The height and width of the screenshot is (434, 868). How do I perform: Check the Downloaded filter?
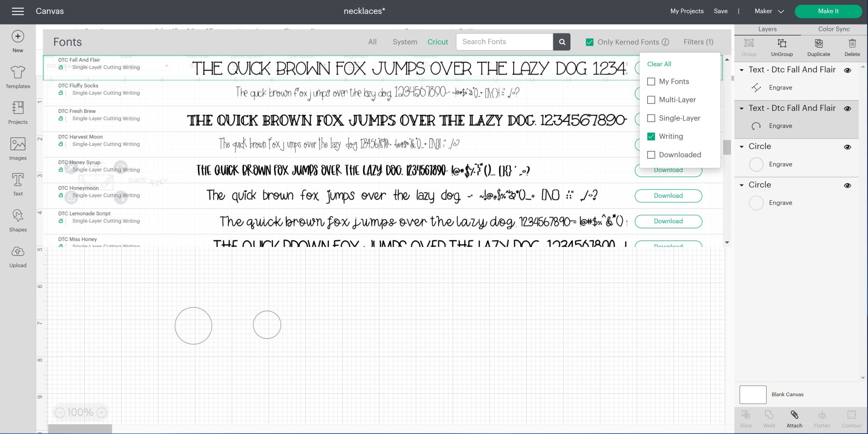pos(651,155)
